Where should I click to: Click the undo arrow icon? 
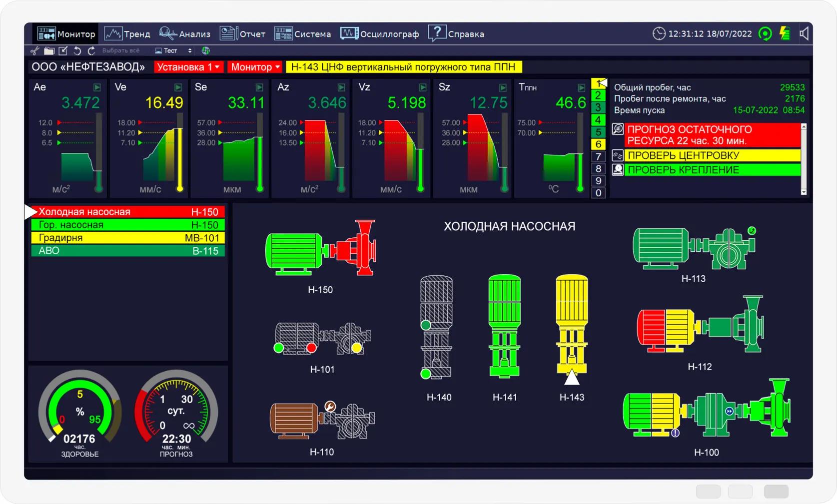[x=77, y=51]
